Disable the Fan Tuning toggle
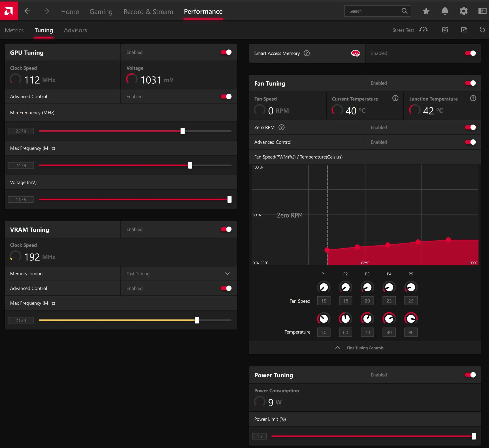Viewport: 489px width, 448px height. [470, 83]
